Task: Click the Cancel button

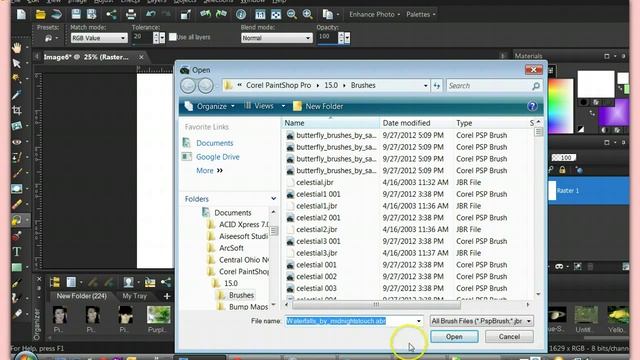Action: tap(509, 337)
